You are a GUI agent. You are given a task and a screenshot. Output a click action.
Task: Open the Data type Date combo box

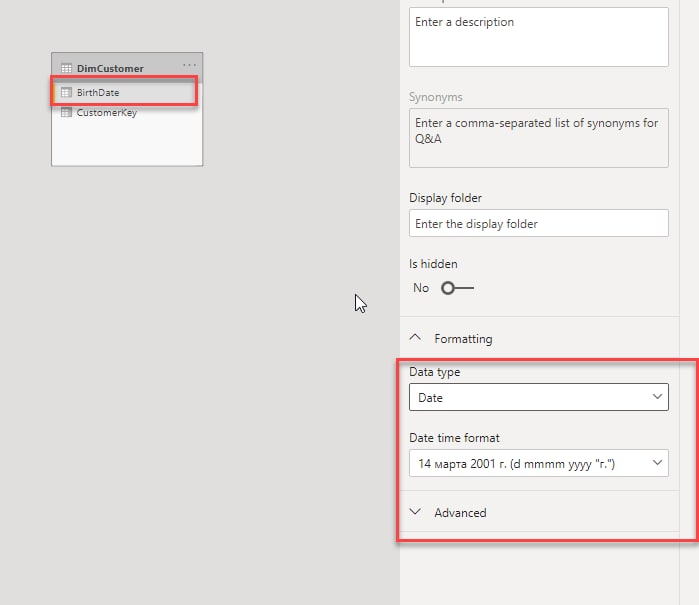coord(539,397)
